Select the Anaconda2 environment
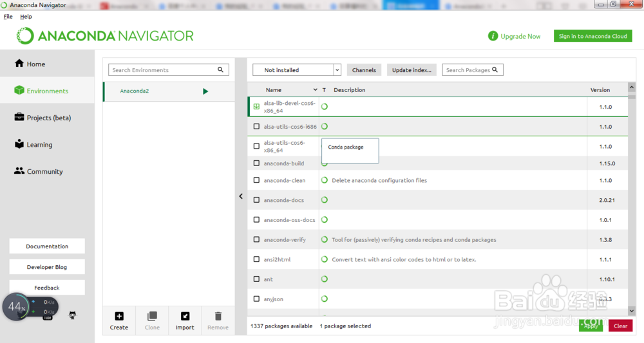Image resolution: width=644 pixels, height=343 pixels. (169, 91)
